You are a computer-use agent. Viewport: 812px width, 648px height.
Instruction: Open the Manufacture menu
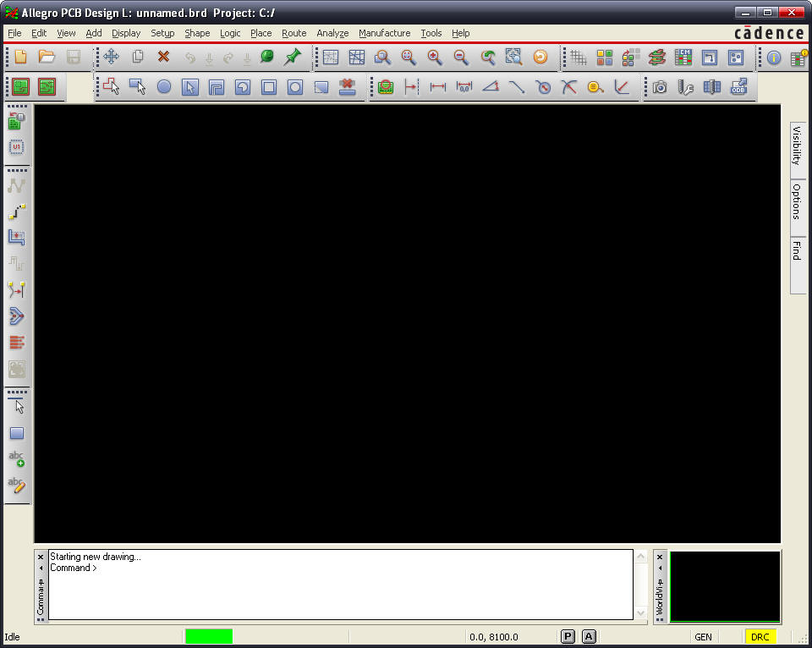(x=385, y=33)
